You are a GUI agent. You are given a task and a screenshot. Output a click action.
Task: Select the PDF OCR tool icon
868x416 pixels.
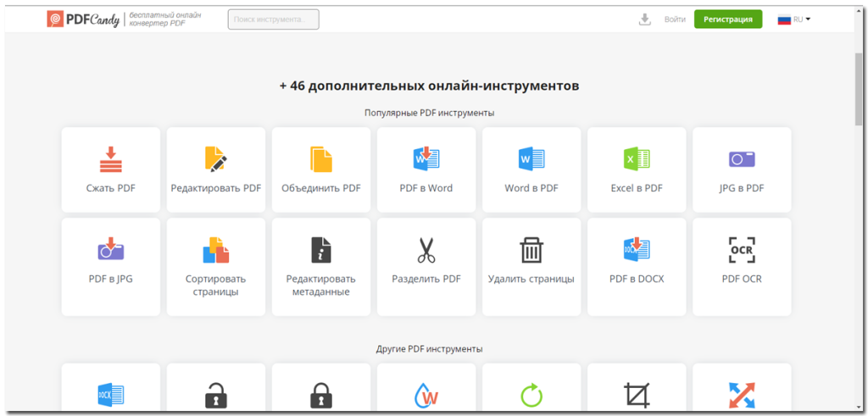pyautogui.click(x=742, y=250)
